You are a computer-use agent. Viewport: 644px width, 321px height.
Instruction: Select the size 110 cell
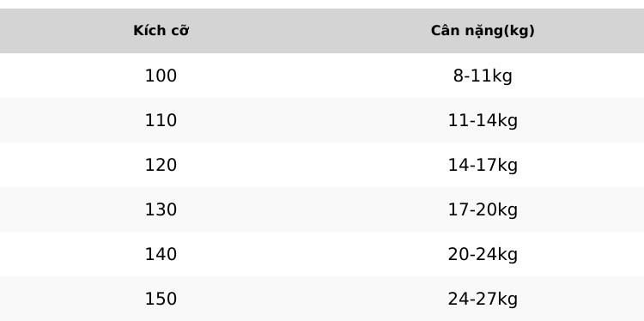click(161, 120)
